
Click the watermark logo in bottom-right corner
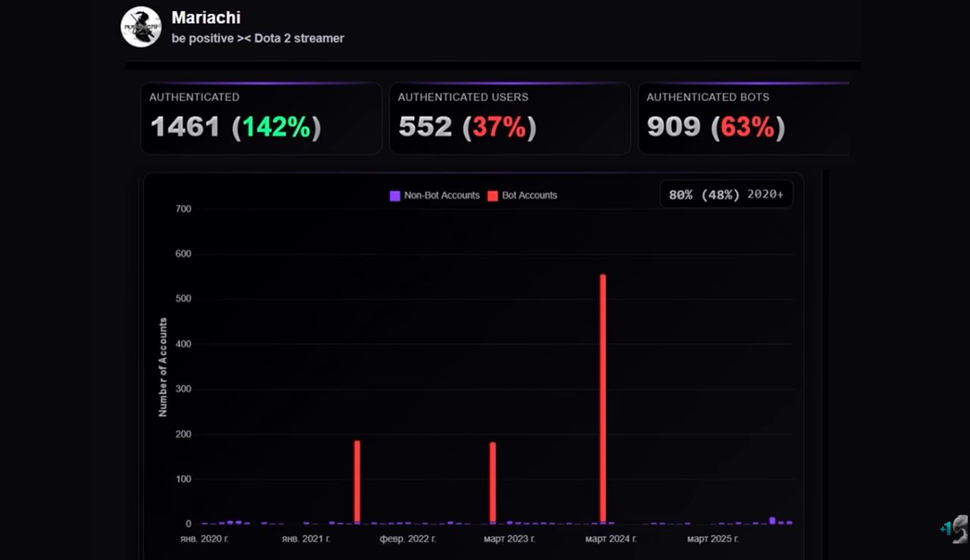[x=956, y=529]
